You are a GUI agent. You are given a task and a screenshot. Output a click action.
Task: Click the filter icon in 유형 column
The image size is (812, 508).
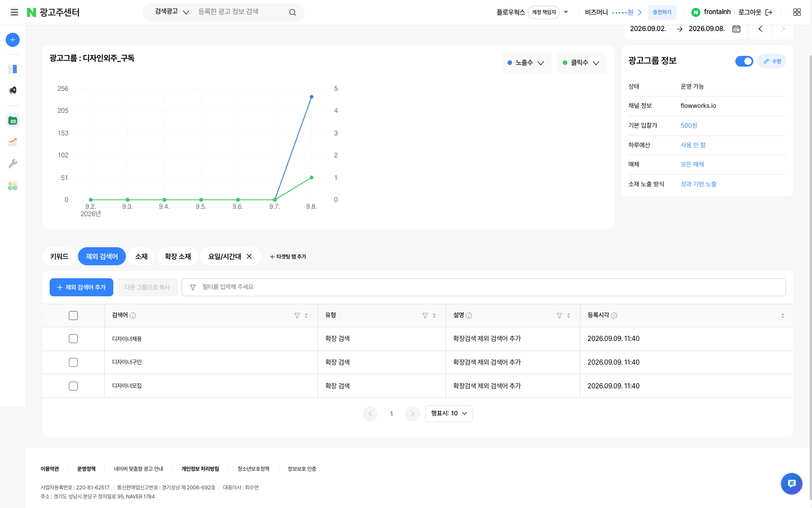pyautogui.click(x=425, y=316)
